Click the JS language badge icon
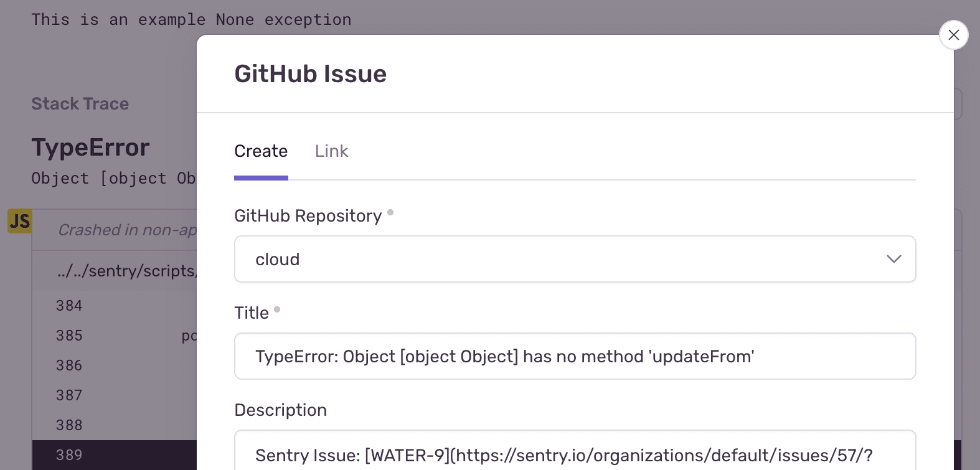The width and height of the screenshot is (980, 470). point(19,221)
